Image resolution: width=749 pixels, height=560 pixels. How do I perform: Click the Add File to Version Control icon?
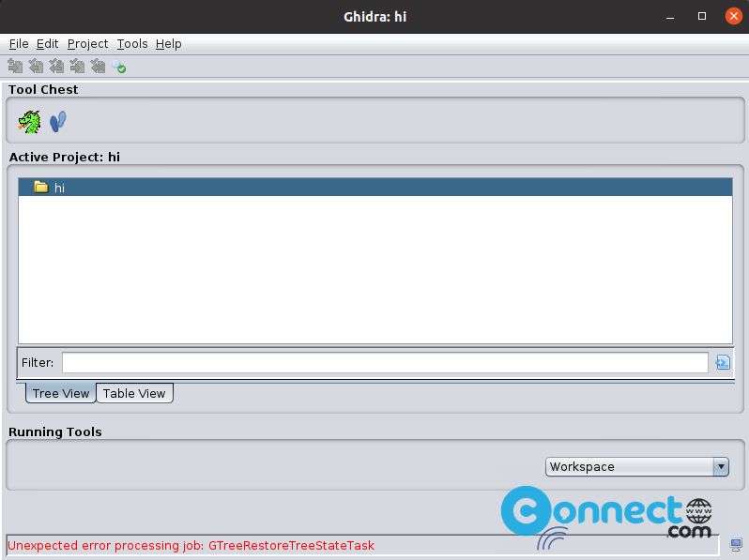pyautogui.click(x=15, y=67)
